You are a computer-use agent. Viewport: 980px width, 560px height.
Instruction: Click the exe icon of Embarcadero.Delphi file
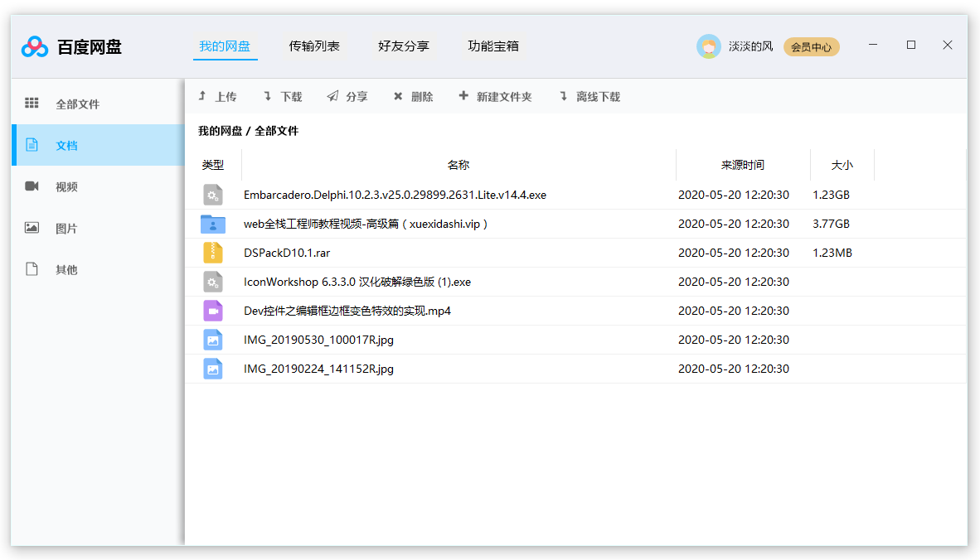(212, 195)
